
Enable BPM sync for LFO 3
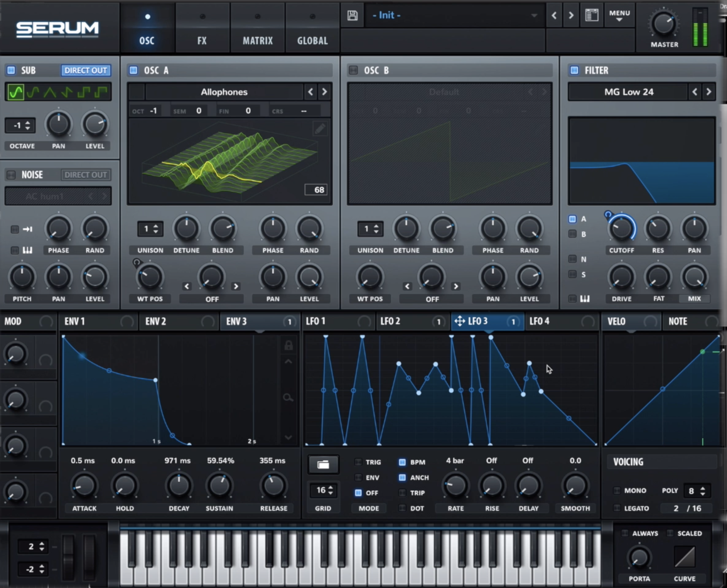click(x=402, y=462)
